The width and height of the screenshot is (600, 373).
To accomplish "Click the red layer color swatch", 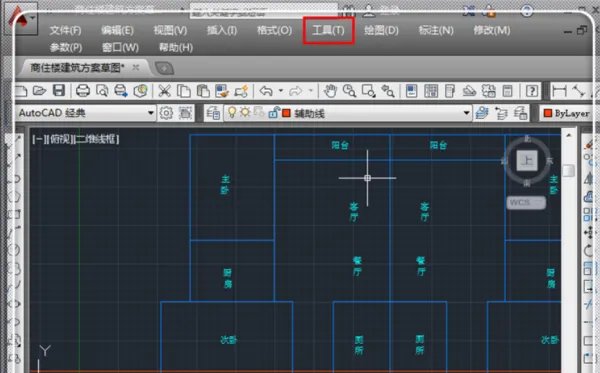I will tap(286, 113).
